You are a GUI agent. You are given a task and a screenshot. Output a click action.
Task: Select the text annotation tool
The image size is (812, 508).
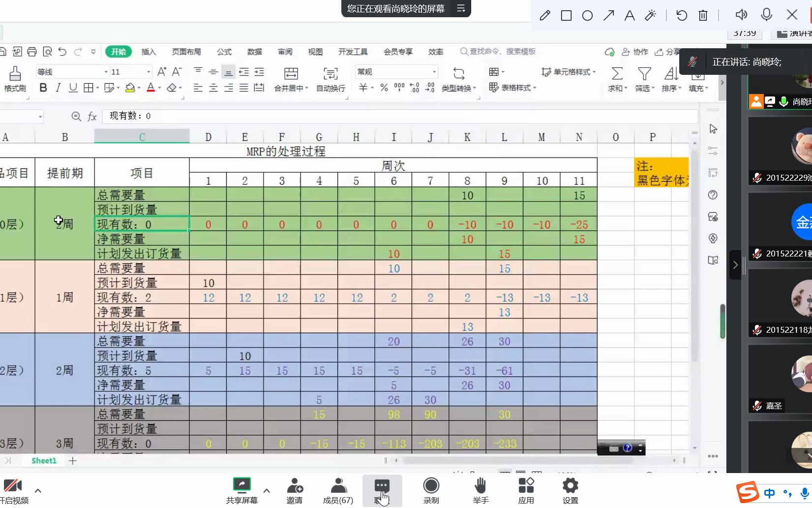point(630,15)
